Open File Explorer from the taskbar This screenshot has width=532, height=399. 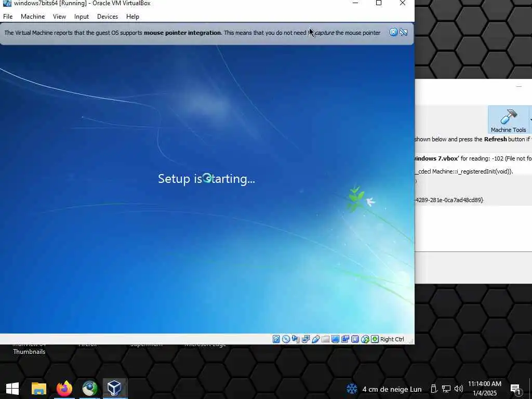point(38,389)
